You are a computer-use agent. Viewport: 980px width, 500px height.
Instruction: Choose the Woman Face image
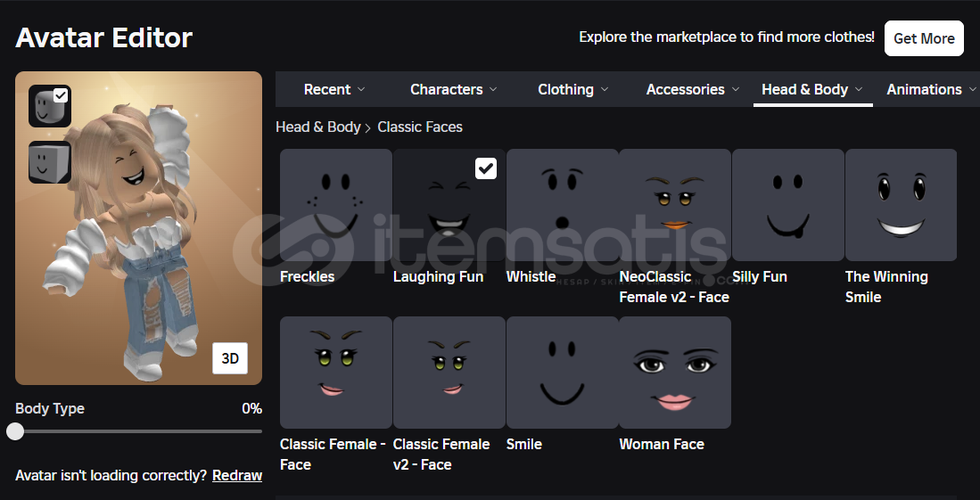tap(675, 373)
